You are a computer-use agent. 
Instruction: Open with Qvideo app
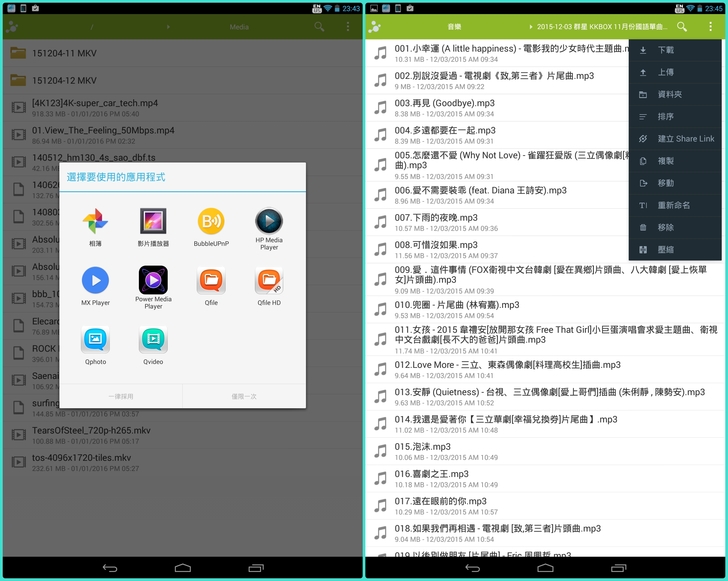click(153, 345)
